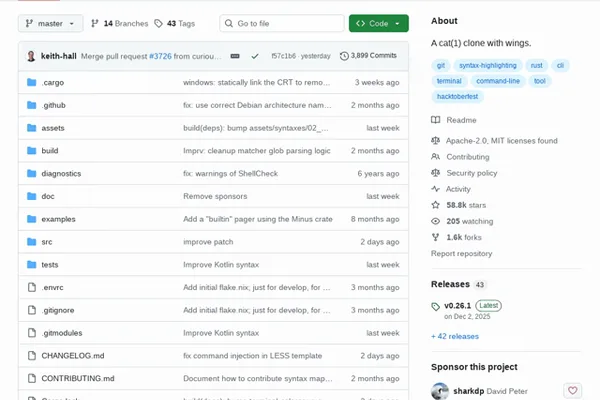The image size is (600, 400).
Task: Select the terminal topic tag
Action: [x=449, y=81]
